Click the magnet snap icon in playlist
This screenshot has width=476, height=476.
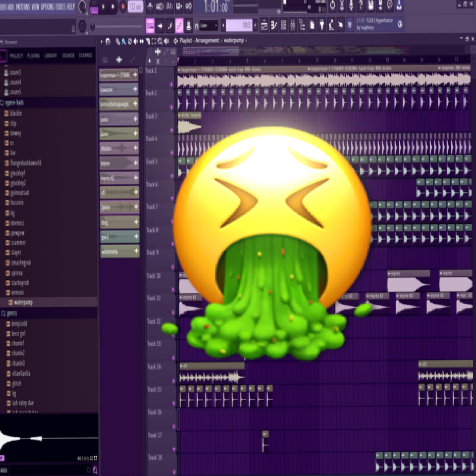click(x=108, y=41)
